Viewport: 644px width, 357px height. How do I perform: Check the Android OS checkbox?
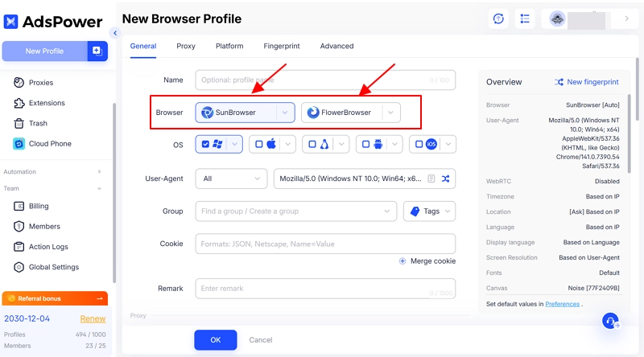(365, 144)
